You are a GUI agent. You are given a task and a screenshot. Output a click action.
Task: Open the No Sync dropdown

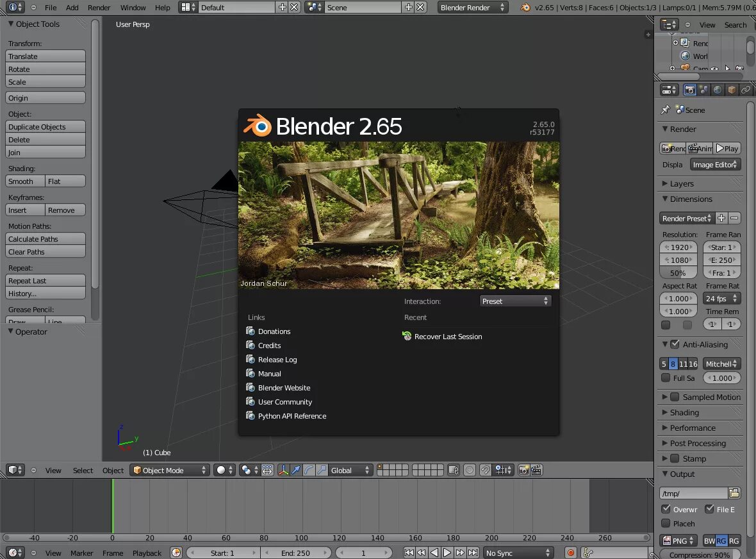click(518, 553)
